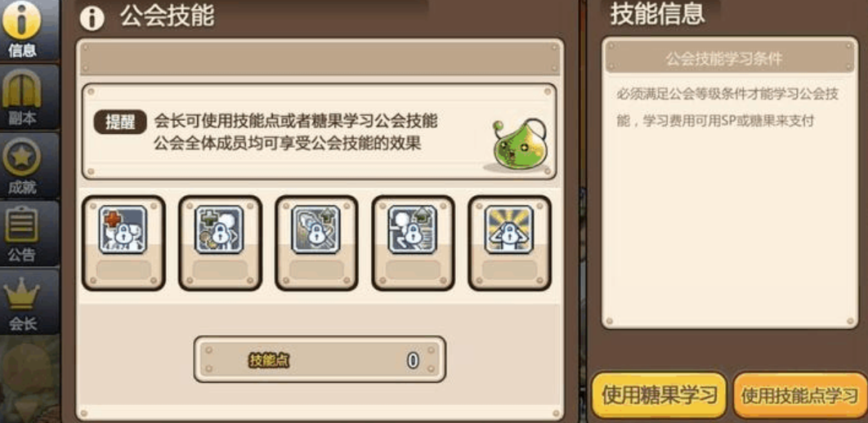Click the 使用糖果学习 button
This screenshot has width=868, height=423.
pos(659,395)
